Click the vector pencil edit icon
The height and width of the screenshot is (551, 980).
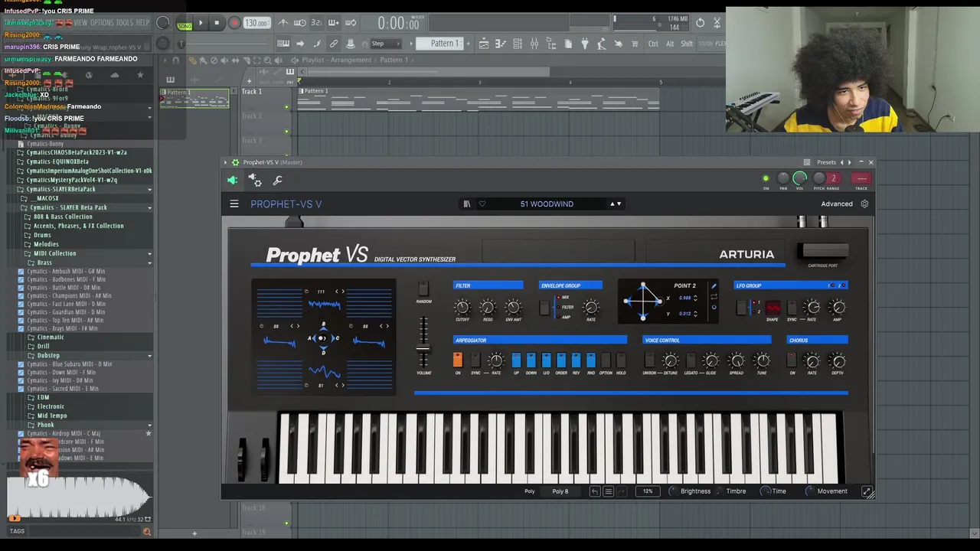coord(714,286)
